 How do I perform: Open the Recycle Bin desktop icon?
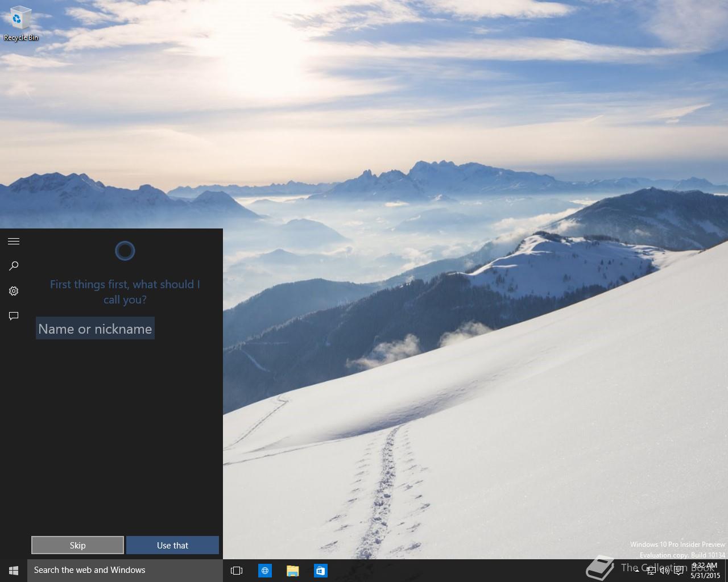(x=21, y=24)
